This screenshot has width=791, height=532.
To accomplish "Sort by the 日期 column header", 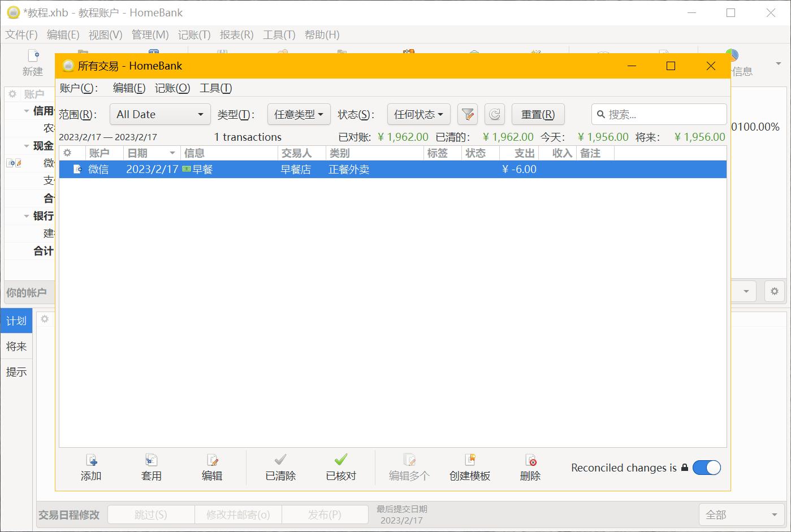I will pos(152,153).
